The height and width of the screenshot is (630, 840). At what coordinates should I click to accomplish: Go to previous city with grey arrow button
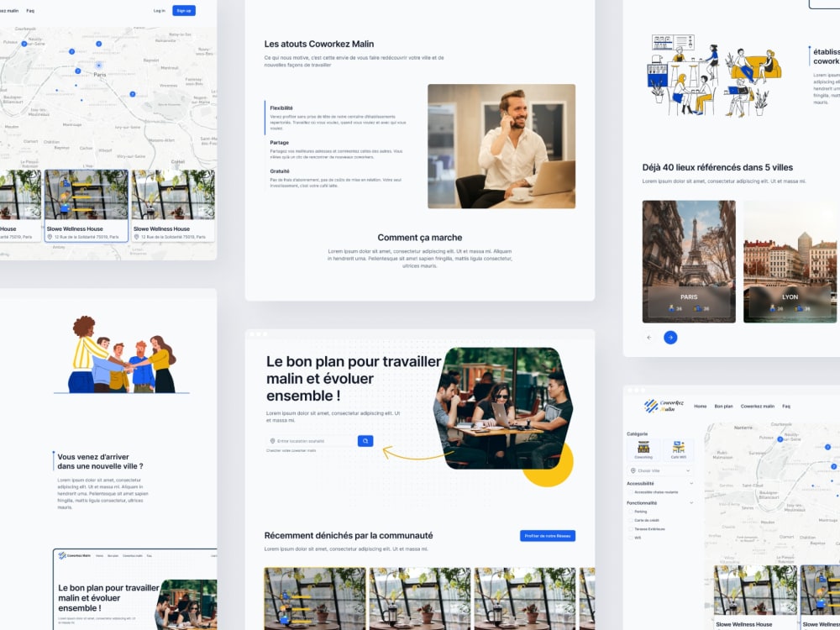tap(649, 338)
